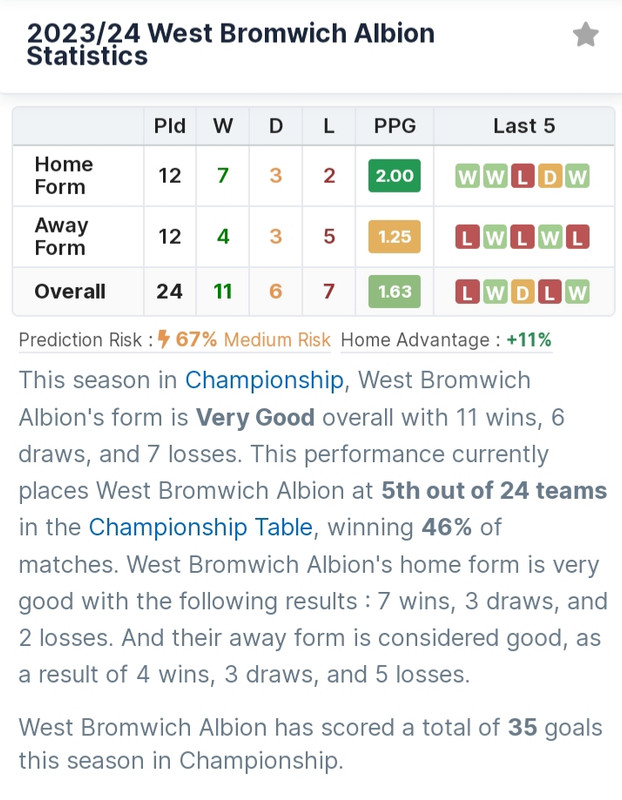Image resolution: width=622 pixels, height=800 pixels.
Task: Click the 1.63 overall PPG badge
Action: tap(394, 291)
